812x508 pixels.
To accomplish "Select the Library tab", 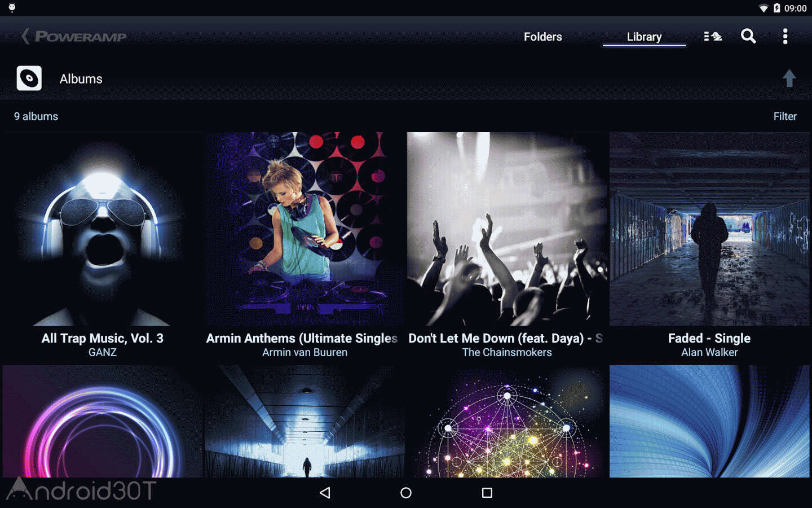I will [644, 37].
